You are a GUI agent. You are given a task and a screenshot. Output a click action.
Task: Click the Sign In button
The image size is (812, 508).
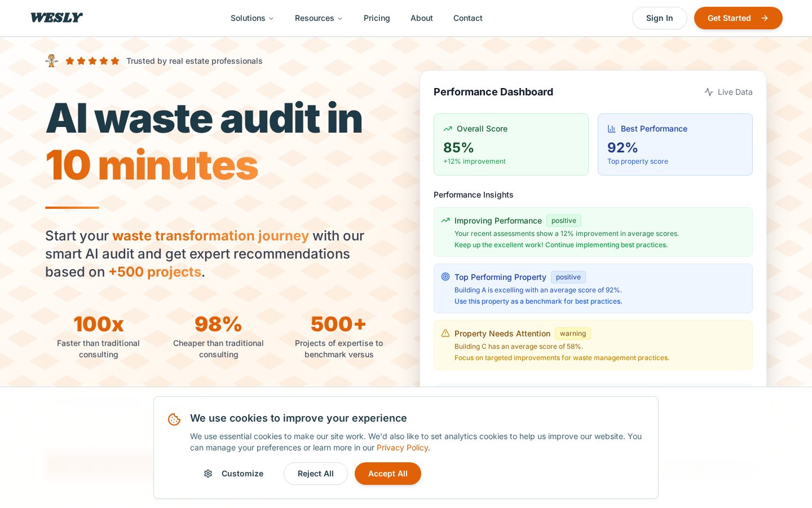tap(660, 18)
